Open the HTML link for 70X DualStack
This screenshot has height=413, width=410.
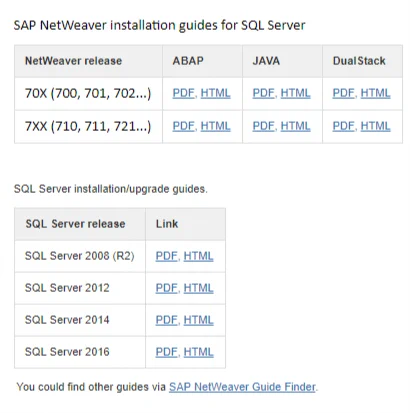[x=375, y=93]
